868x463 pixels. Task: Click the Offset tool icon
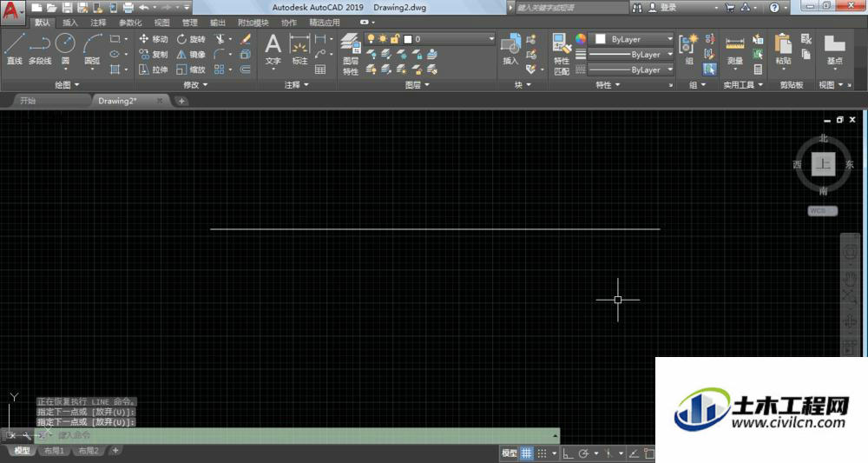pos(246,69)
